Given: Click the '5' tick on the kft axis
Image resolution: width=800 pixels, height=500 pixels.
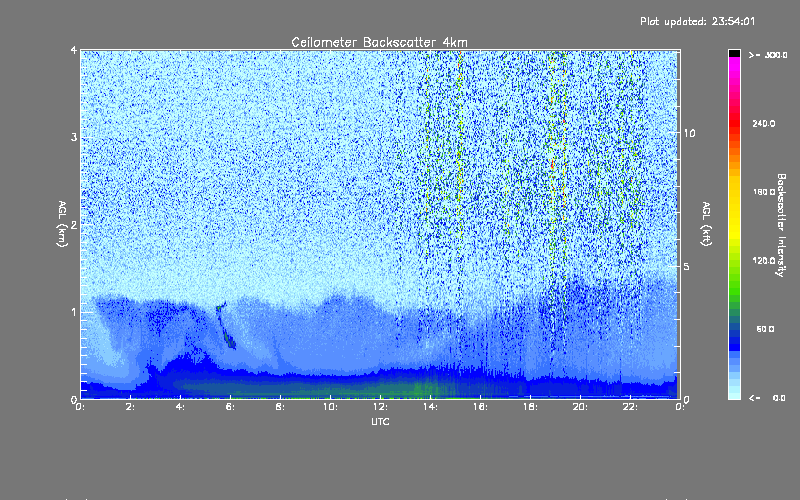Looking at the screenshot, I should point(687,266).
